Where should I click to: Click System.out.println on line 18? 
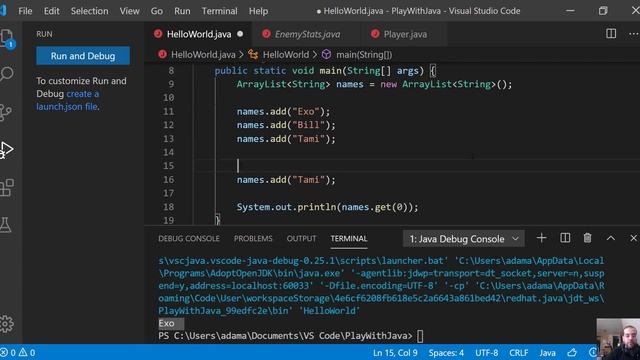click(286, 207)
